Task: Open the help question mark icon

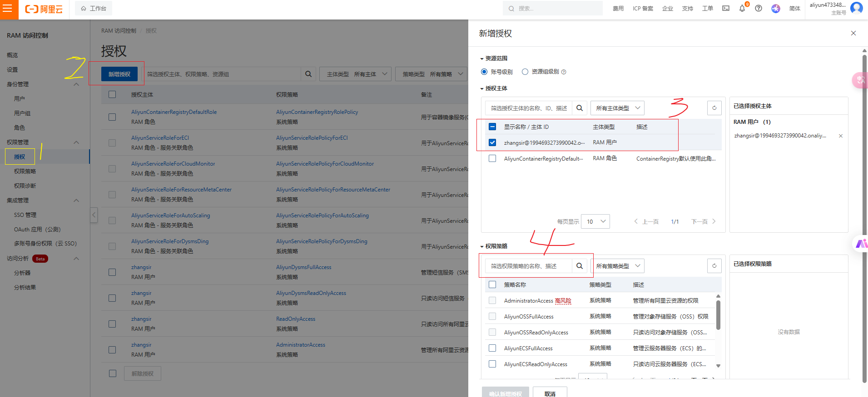Action: click(x=759, y=8)
